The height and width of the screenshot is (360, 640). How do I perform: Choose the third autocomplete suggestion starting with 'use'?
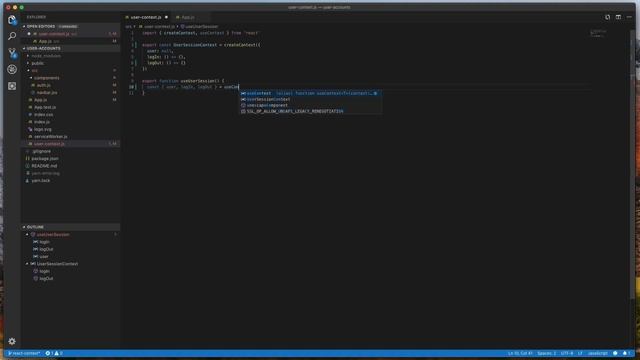[x=310, y=105]
